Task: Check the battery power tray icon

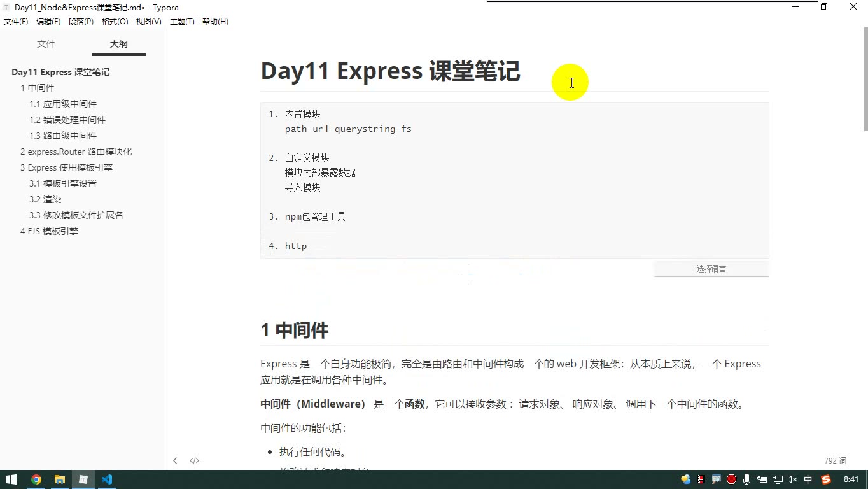Action: (x=762, y=479)
